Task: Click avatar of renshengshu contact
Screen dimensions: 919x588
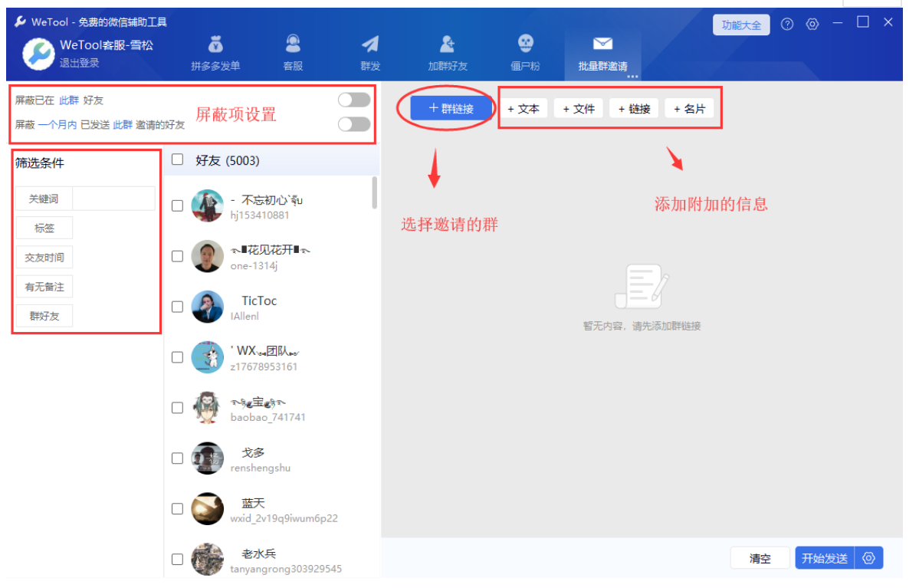Action: (x=208, y=458)
